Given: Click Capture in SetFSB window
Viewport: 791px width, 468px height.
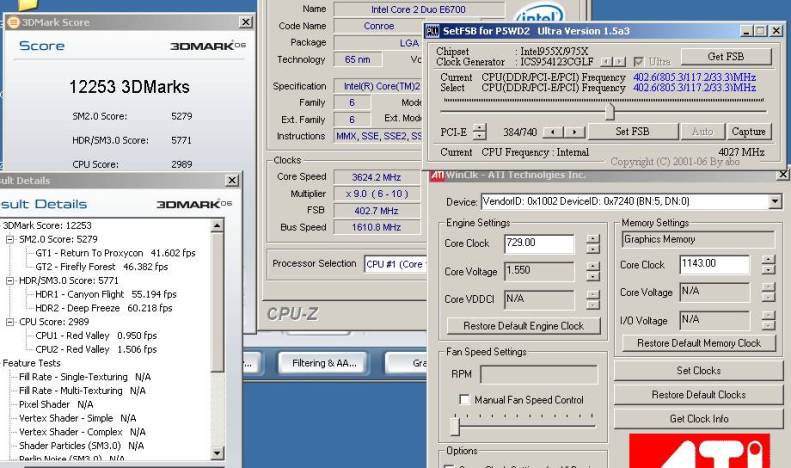Looking at the screenshot, I should tap(749, 132).
